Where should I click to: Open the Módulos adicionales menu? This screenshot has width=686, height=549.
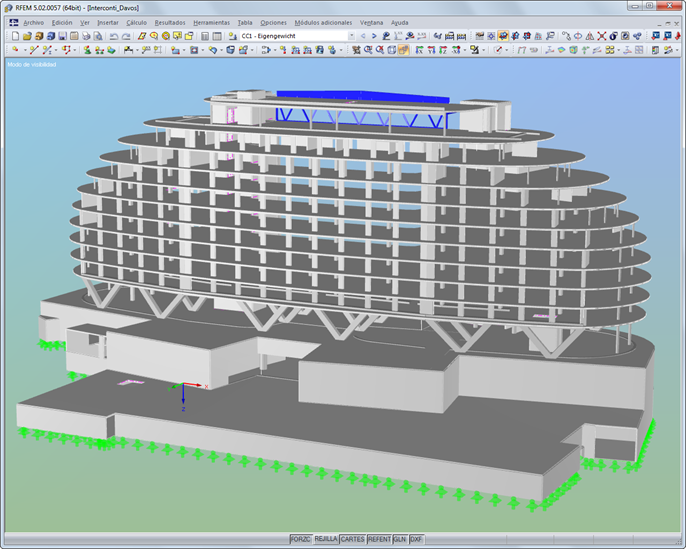tap(323, 22)
